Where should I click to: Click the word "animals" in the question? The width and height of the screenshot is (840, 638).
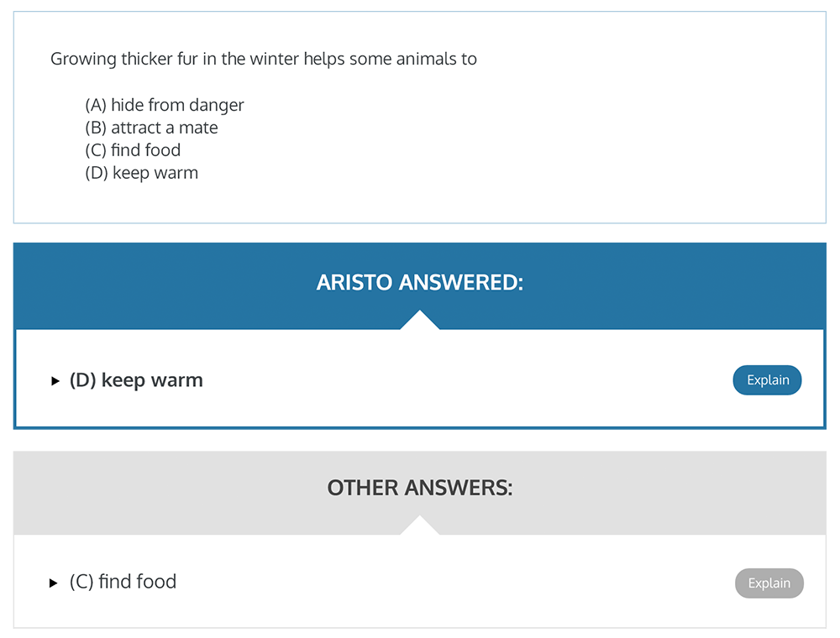(x=417, y=59)
